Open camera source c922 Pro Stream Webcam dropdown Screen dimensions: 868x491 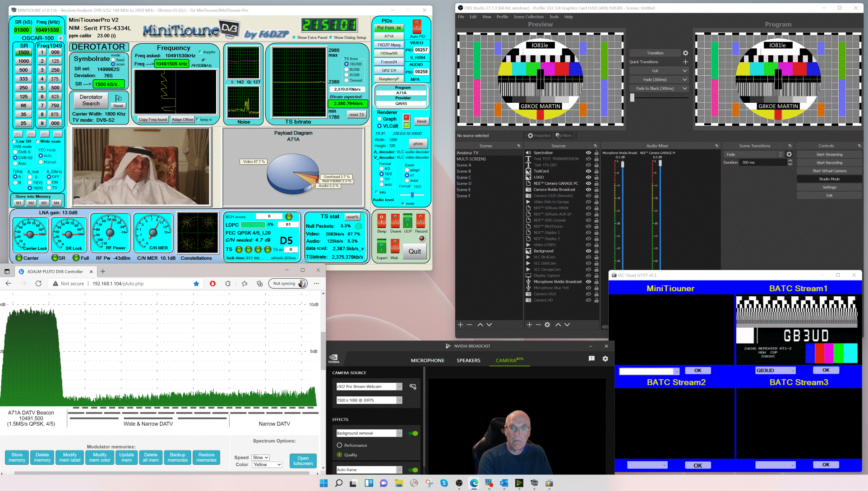pyautogui.click(x=369, y=386)
